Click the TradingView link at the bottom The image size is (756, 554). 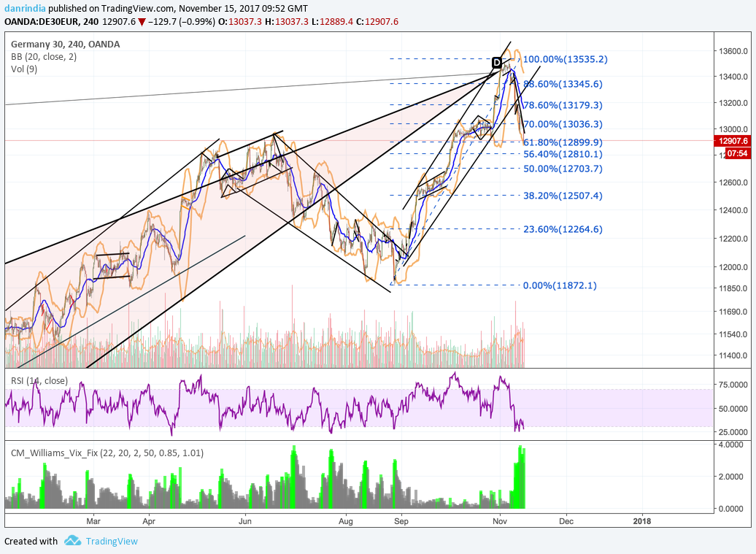point(112,541)
